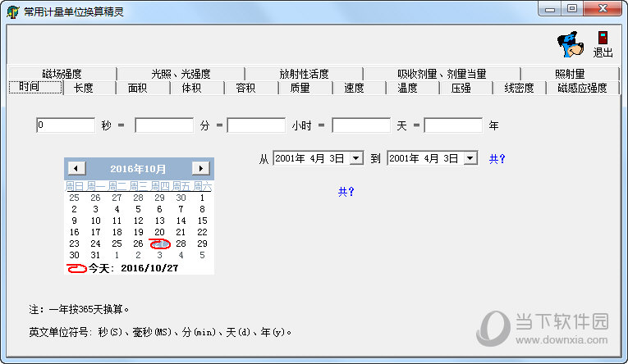Open the 线密度 tab
628x364 pixels.
519,88
